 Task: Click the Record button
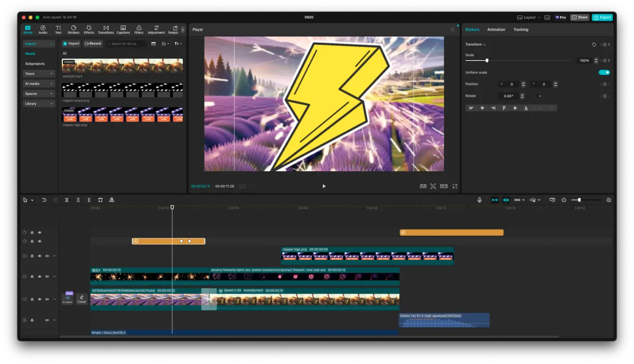(x=92, y=44)
